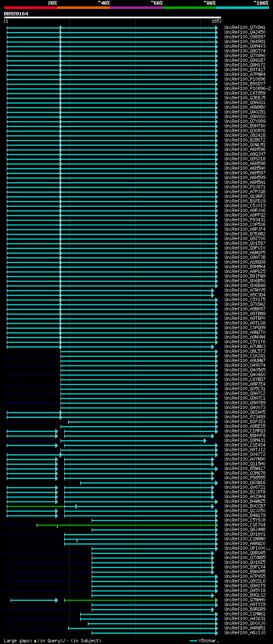Click label UniRef100_C6YBD7
This screenshot has width=273, height=644.
[x=245, y=380]
